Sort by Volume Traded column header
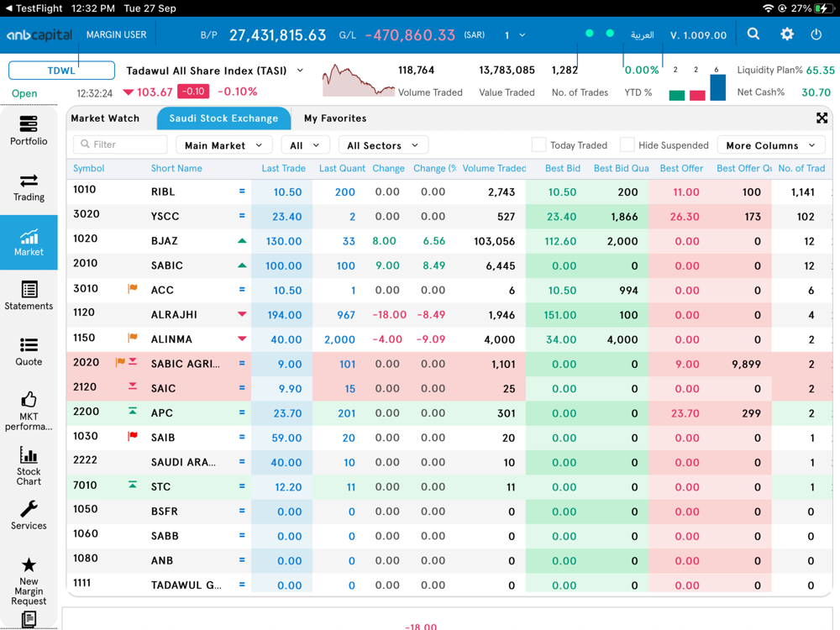Viewport: 840px width, 630px height. (494, 168)
